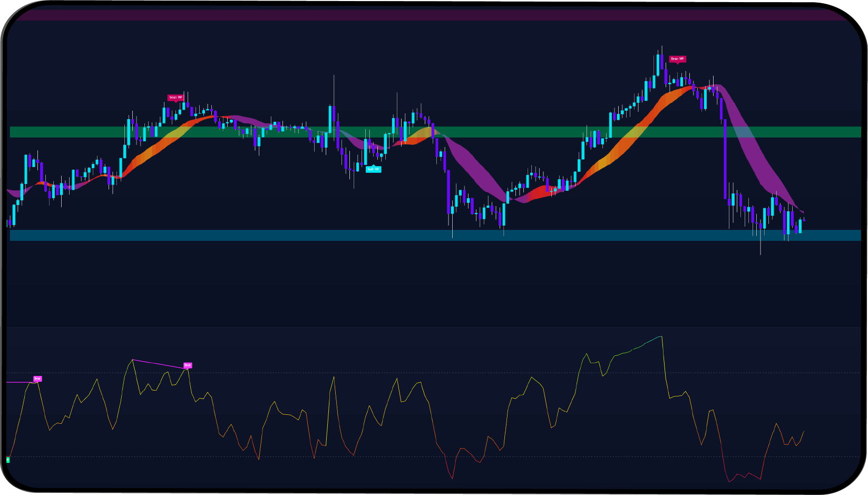
Task: Click Bear tag ending the magenta divergence line
Action: pos(188,365)
